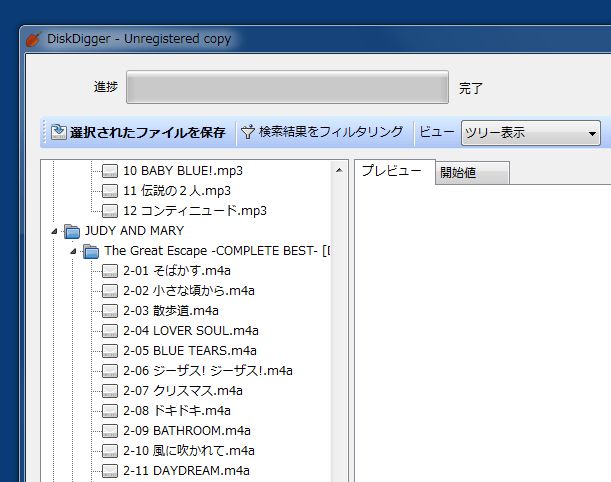Click the 進捗 progress bar
This screenshot has width=611, height=482.
[287, 87]
